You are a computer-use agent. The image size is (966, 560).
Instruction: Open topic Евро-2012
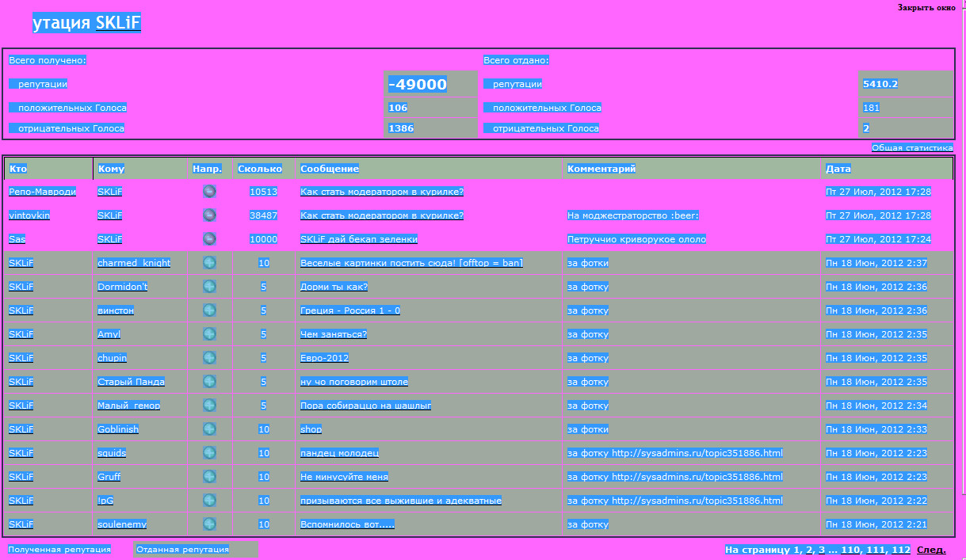point(324,358)
